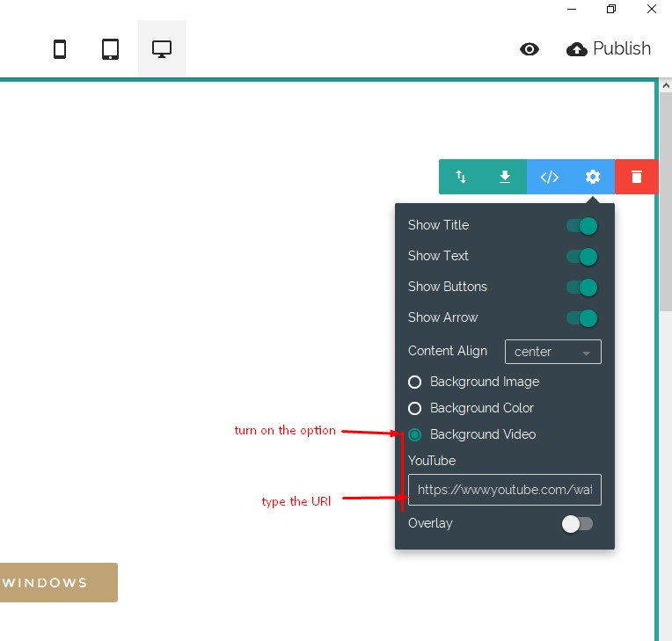Select the Background Image radio option

coord(415,382)
